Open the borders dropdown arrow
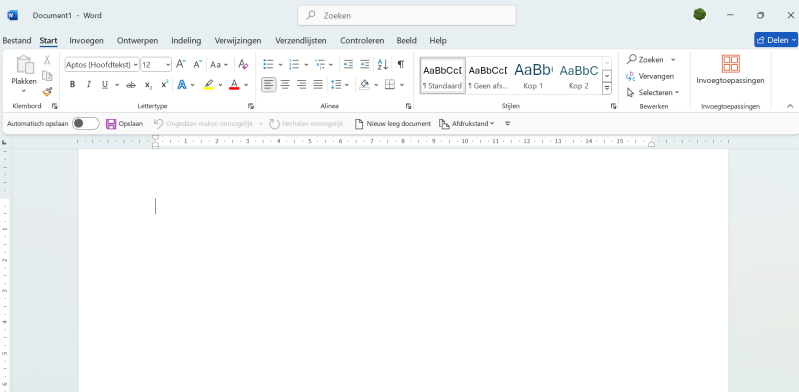 coord(402,85)
